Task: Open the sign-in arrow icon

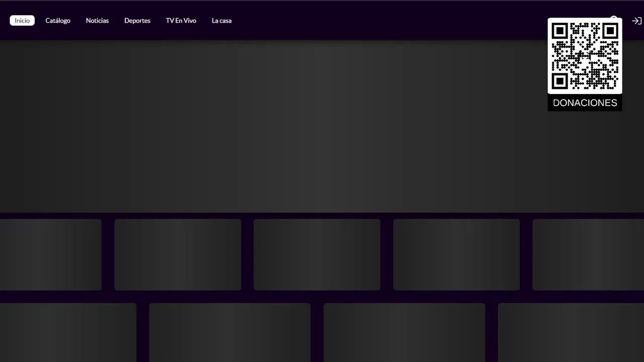Action: pos(636,21)
